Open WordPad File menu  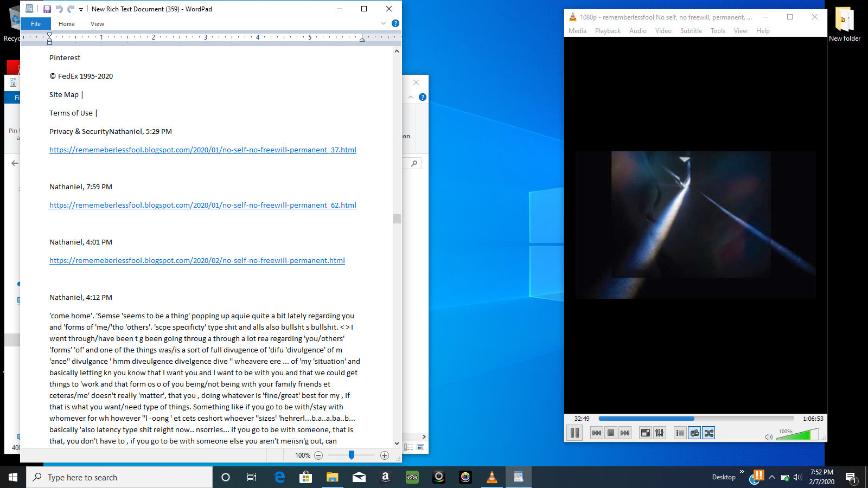point(36,24)
